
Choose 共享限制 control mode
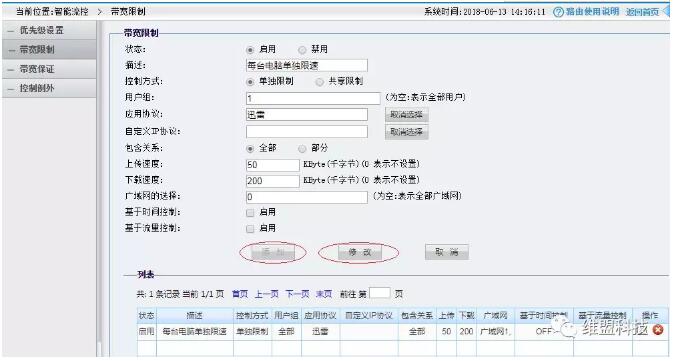click(319, 82)
